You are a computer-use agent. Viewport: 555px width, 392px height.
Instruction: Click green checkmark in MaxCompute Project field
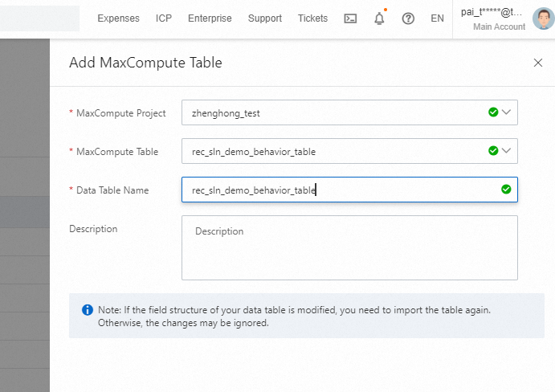point(492,112)
